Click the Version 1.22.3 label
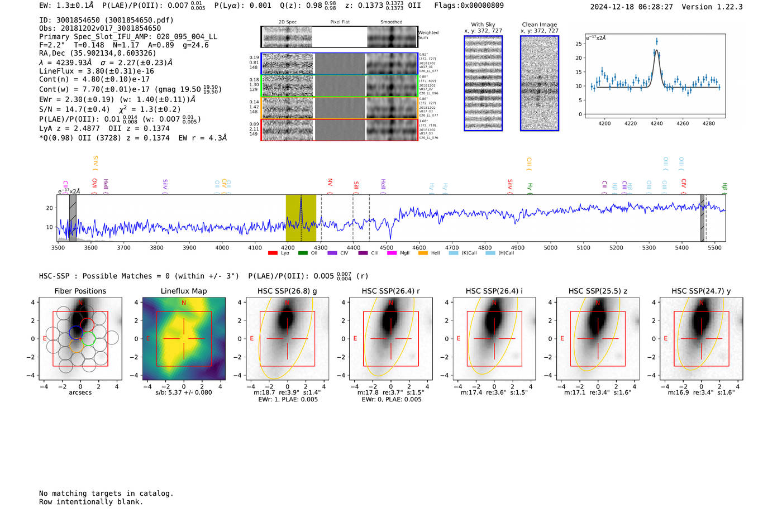This screenshot has height=532, width=782. (x=712, y=7)
